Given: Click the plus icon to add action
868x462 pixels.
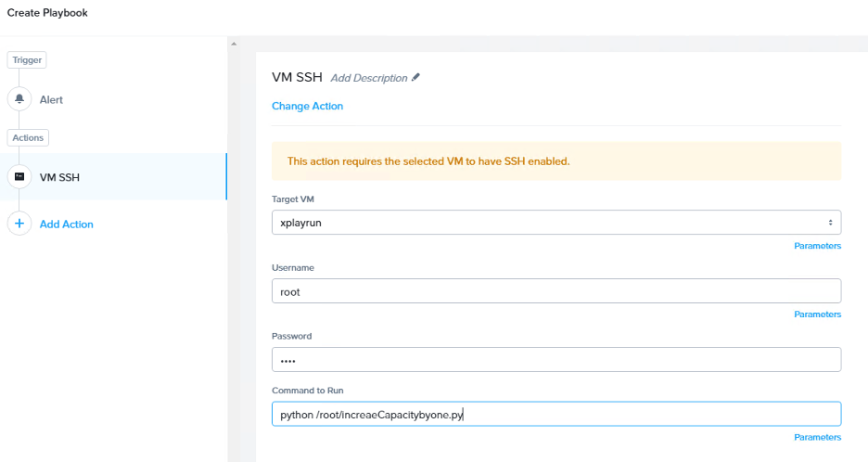Looking at the screenshot, I should [19, 224].
